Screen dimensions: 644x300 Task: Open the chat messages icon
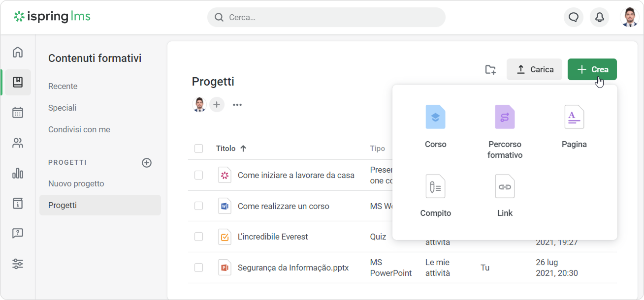pyautogui.click(x=573, y=17)
